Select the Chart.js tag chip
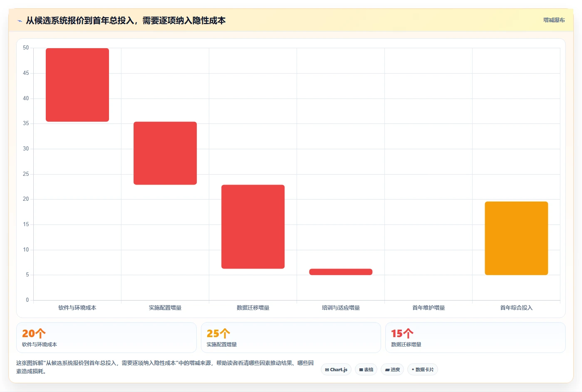 tap(336, 370)
